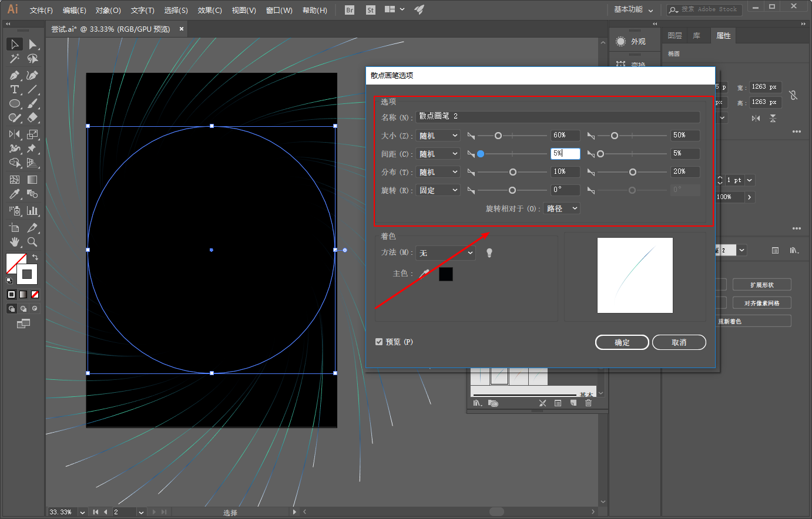812x519 pixels.
Task: Switch to the 图层 panel tab
Action: pos(675,36)
